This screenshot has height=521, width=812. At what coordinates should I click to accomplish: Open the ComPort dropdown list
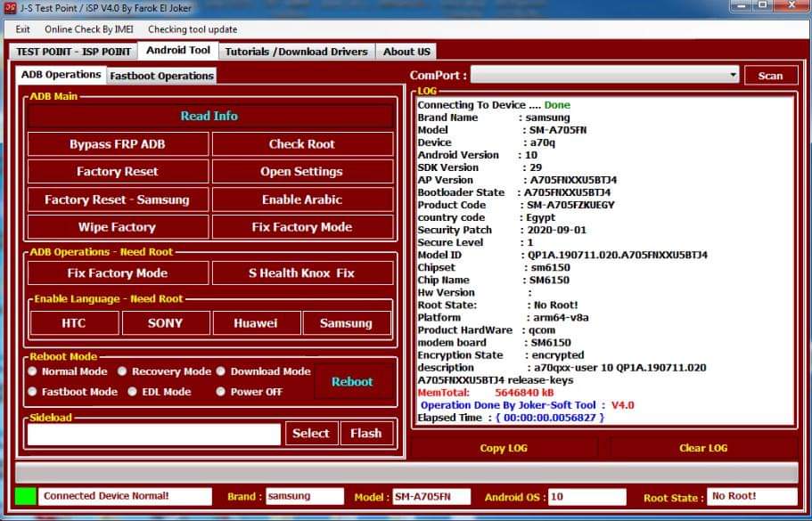734,75
